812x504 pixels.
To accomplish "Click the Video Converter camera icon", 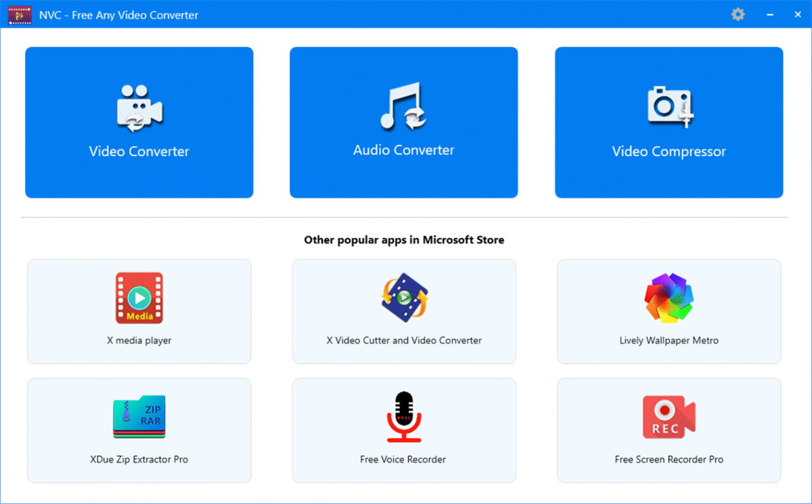I will [x=139, y=105].
